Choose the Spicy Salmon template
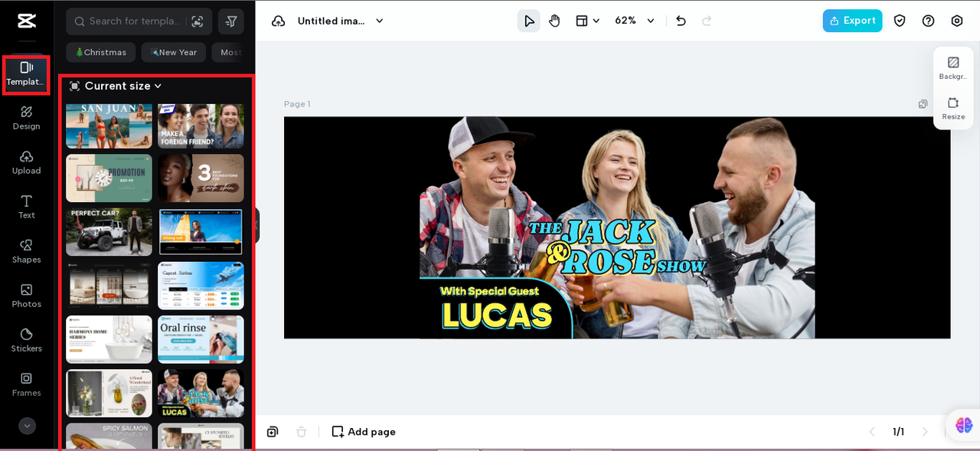980x451 pixels. (109, 436)
